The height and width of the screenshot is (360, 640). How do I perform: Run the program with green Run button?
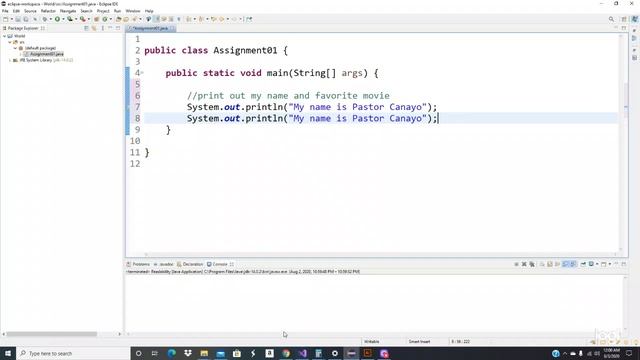click(58, 19)
